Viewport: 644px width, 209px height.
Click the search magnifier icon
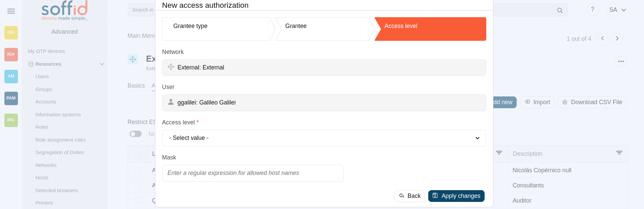coord(560,10)
